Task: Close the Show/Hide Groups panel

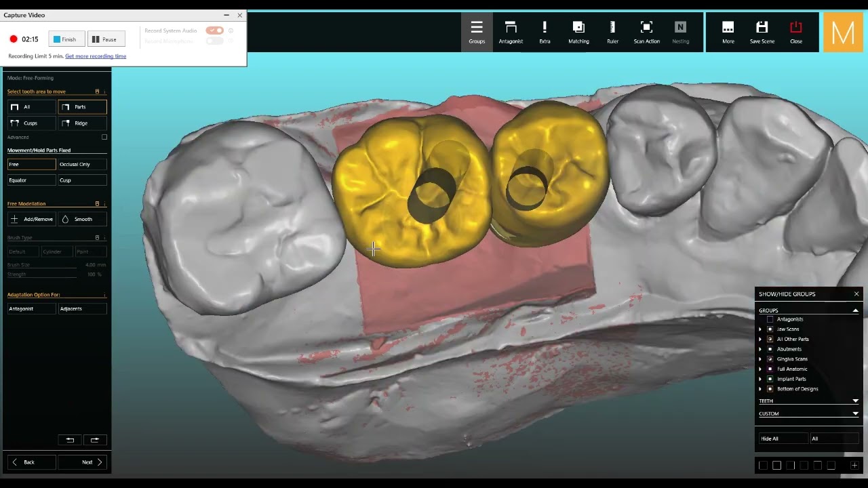Action: pos(856,294)
